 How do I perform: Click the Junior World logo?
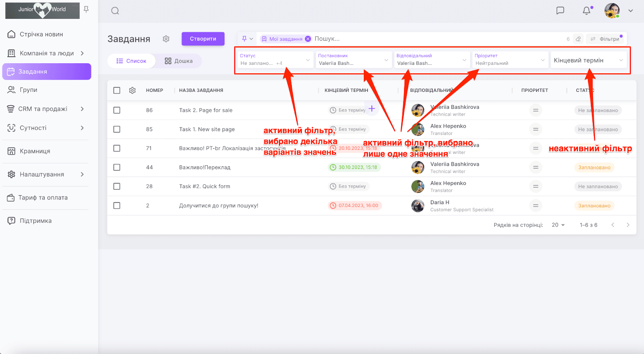42,10
